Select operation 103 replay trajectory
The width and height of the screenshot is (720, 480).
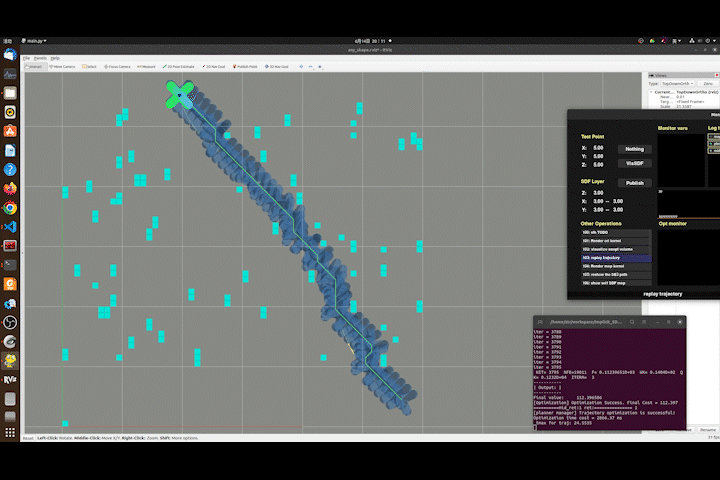(616, 258)
